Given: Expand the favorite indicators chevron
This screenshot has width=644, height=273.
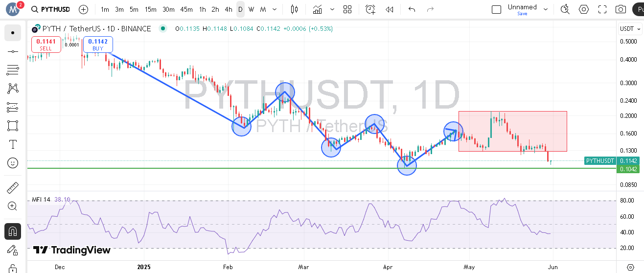Looking at the screenshot, I should click(332, 9).
